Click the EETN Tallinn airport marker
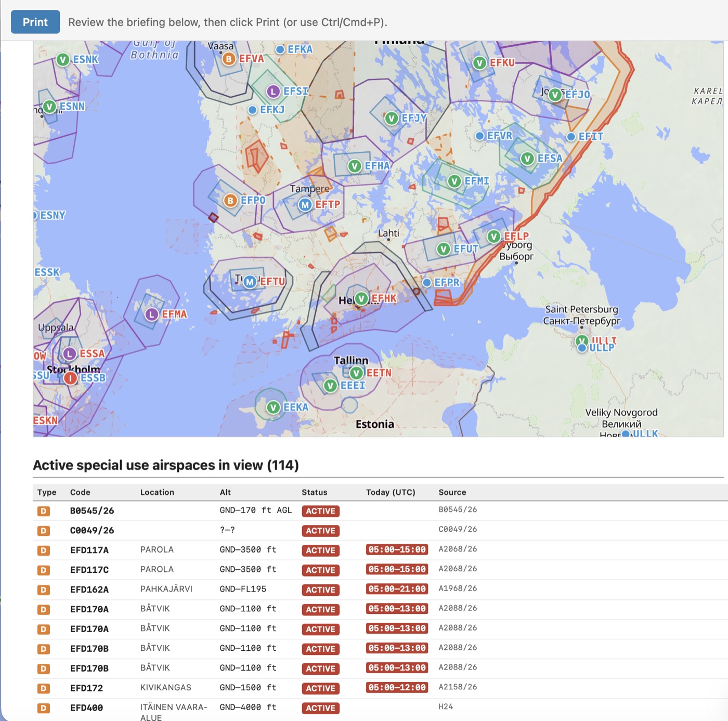 tap(356, 373)
